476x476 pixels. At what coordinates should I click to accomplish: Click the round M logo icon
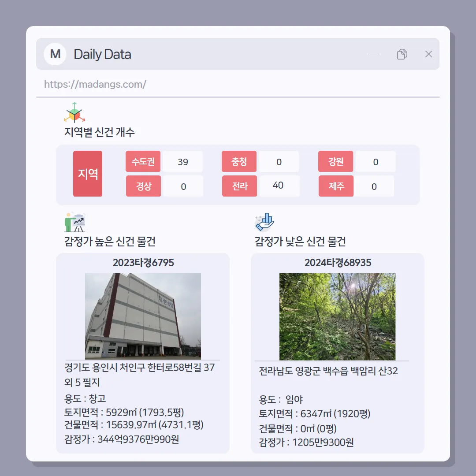coord(55,54)
